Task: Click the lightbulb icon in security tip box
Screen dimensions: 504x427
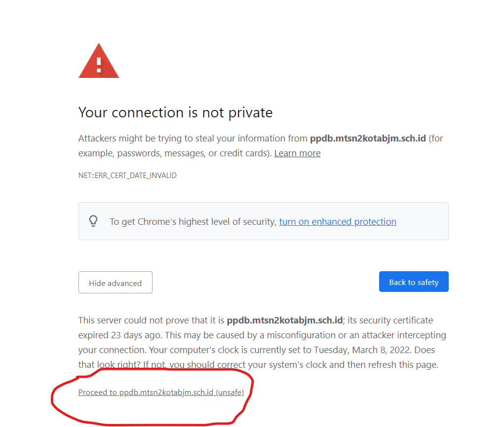Action: [x=93, y=221]
